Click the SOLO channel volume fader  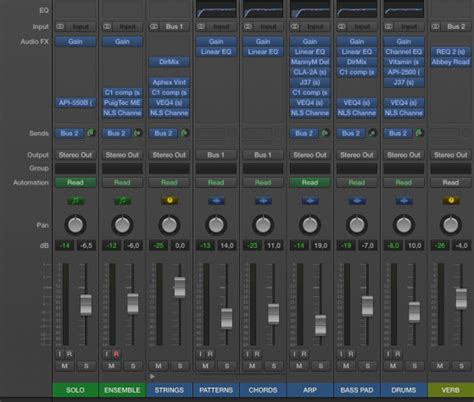(x=86, y=304)
